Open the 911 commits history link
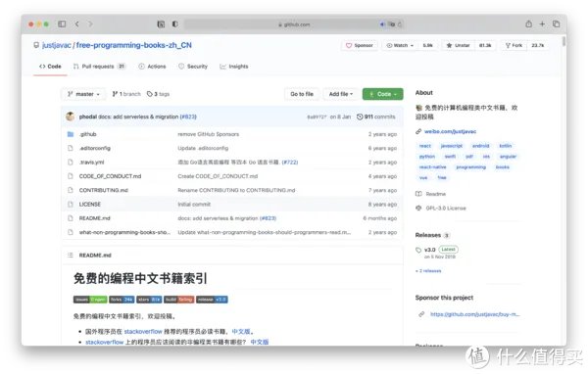Screen dimensions: 588x374 375,117
